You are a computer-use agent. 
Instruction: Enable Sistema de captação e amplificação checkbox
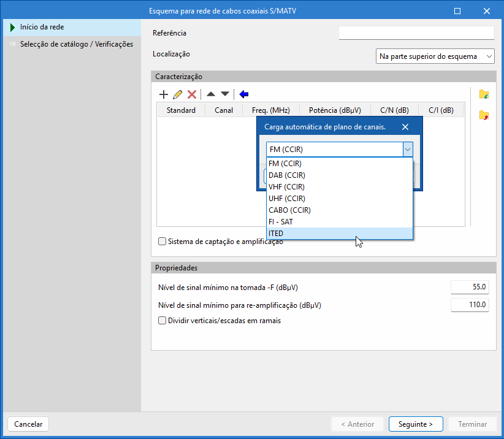point(162,242)
